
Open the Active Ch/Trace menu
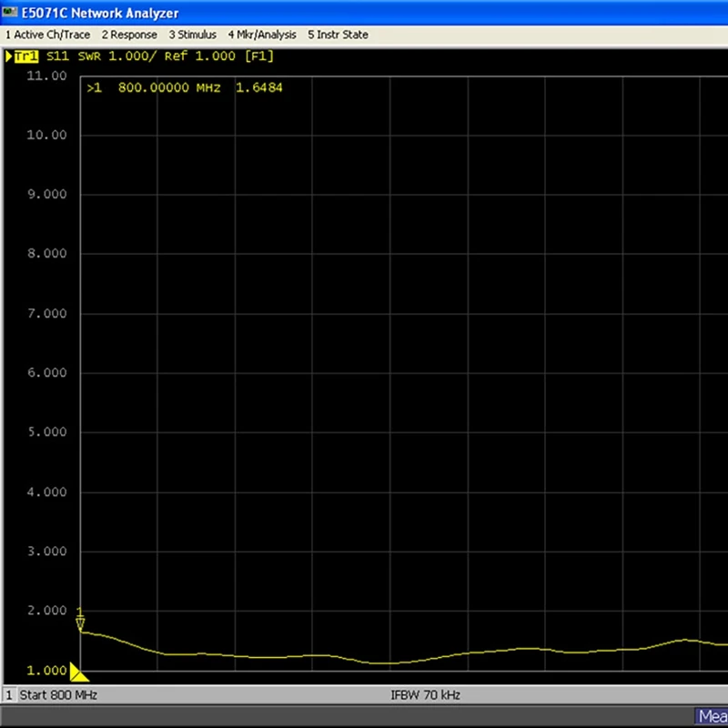47,35
